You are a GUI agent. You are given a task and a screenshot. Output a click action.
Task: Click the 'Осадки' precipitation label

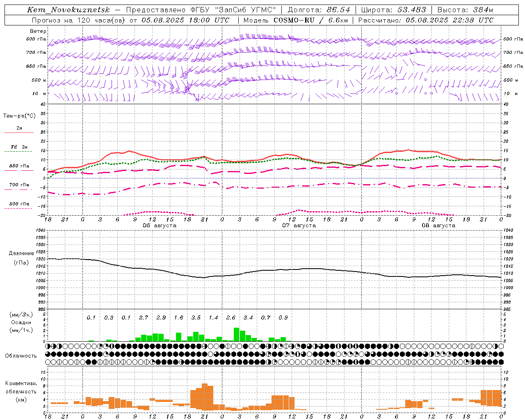(21, 322)
